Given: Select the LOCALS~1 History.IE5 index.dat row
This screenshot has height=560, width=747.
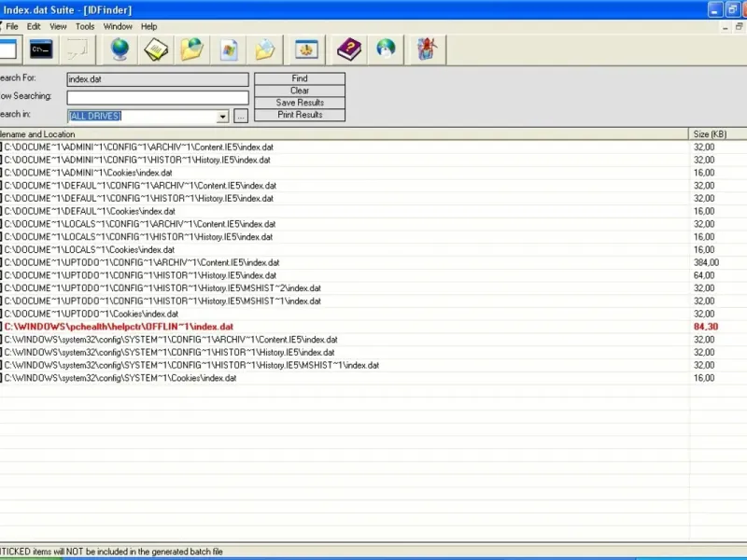Looking at the screenshot, I should pyautogui.click(x=373, y=237).
